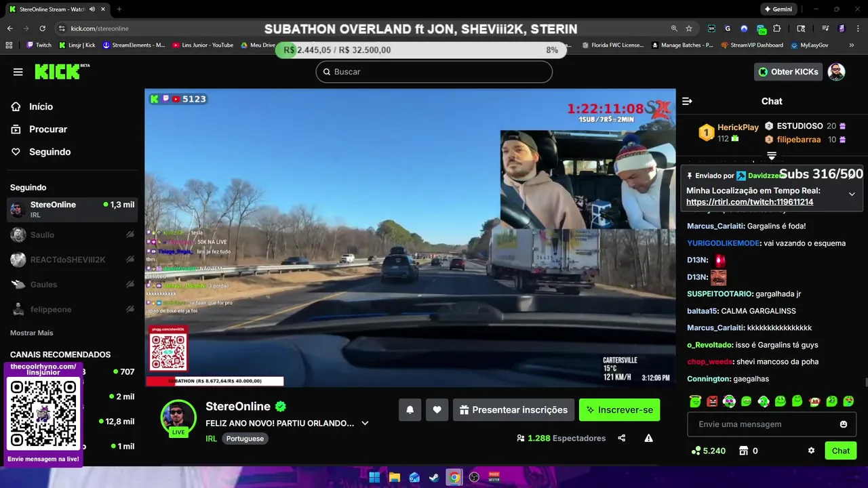
Task: Click Mostrar Mais in the sidebar
Action: pyautogui.click(x=32, y=333)
